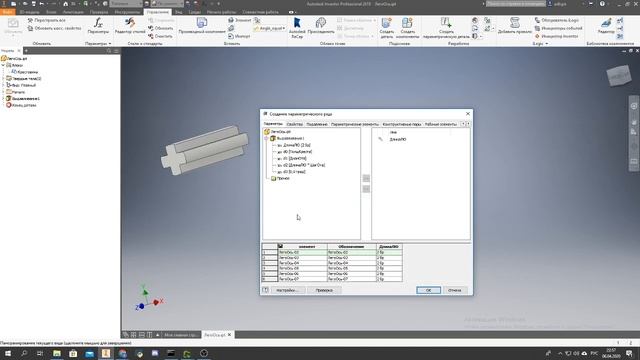Click ДлинаПО column header in table

tap(389, 247)
